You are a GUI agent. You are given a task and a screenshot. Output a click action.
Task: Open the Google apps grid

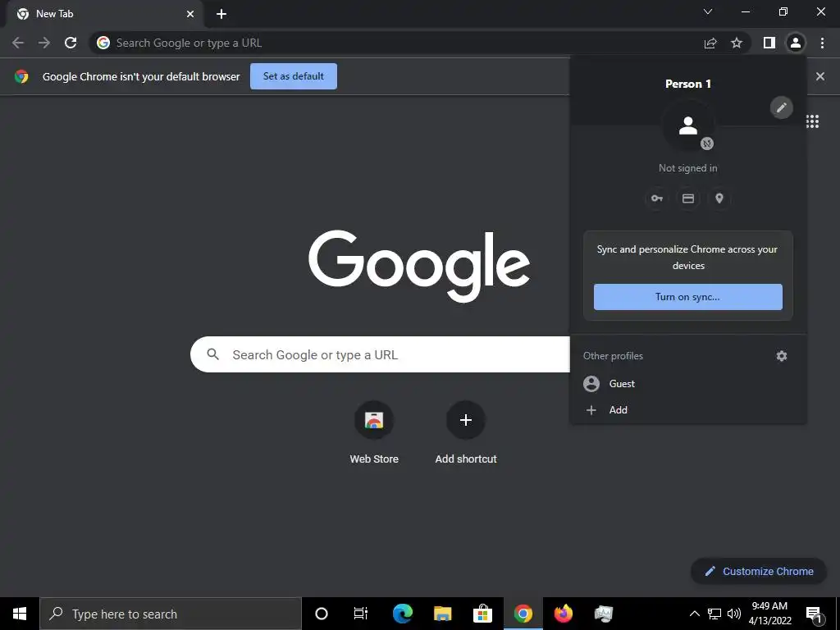pos(813,121)
